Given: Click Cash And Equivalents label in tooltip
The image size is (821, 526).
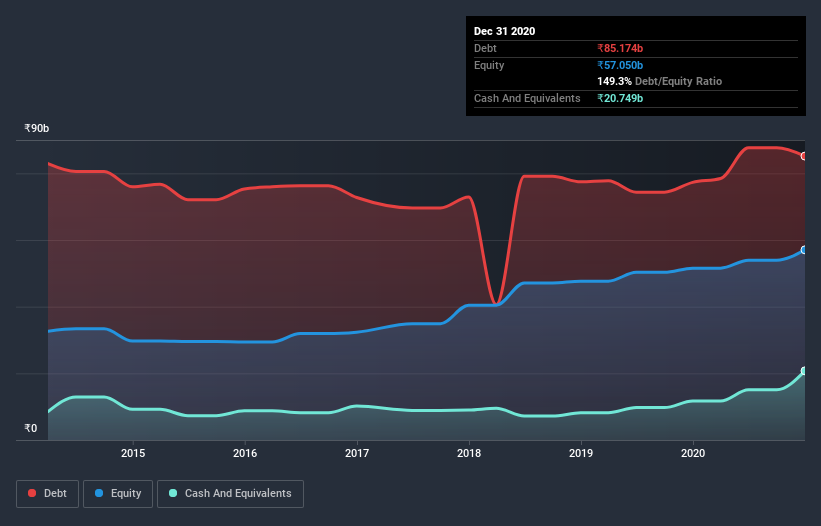Looking at the screenshot, I should coord(527,98).
